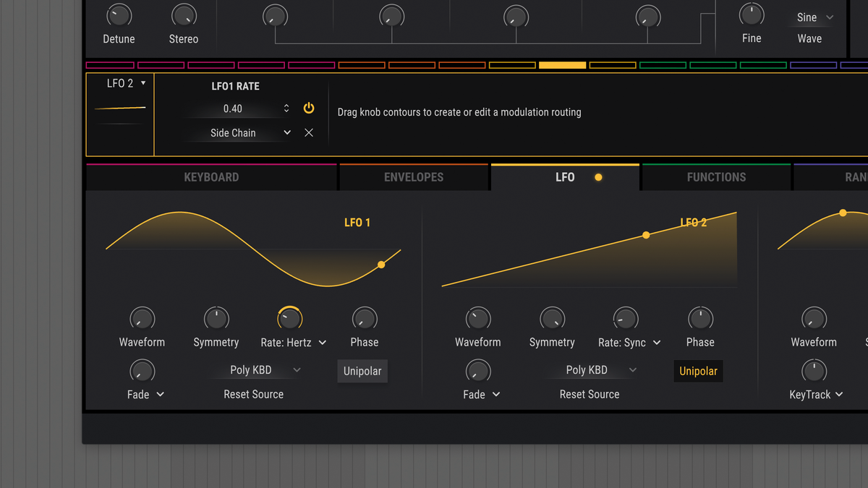Click the Stereo knob
This screenshot has width=868, height=488.
(184, 14)
